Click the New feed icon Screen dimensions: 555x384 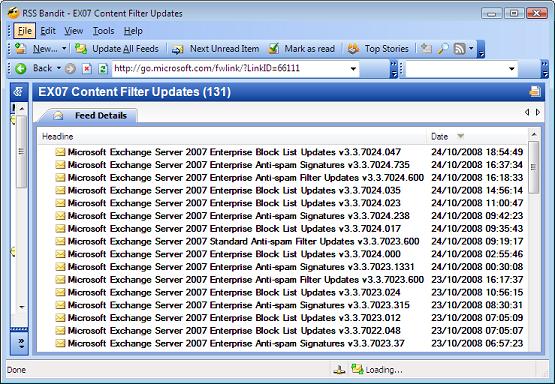[x=21, y=48]
